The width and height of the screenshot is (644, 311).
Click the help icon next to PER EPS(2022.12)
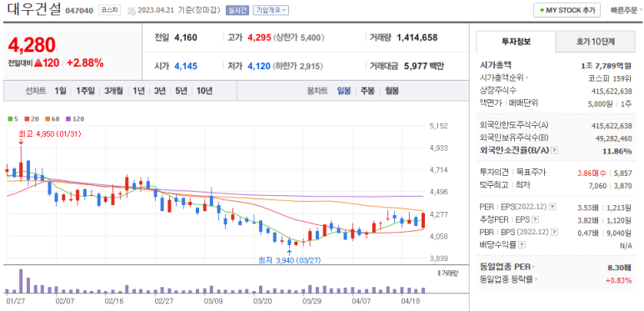point(553,207)
